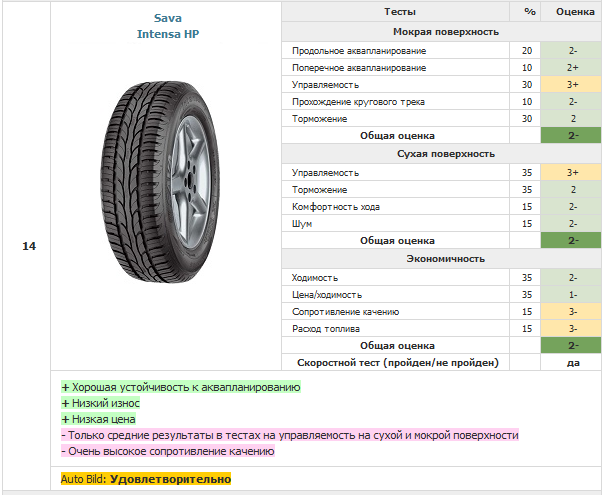
Task: Click the 'да' speed test result
Action: [573, 363]
